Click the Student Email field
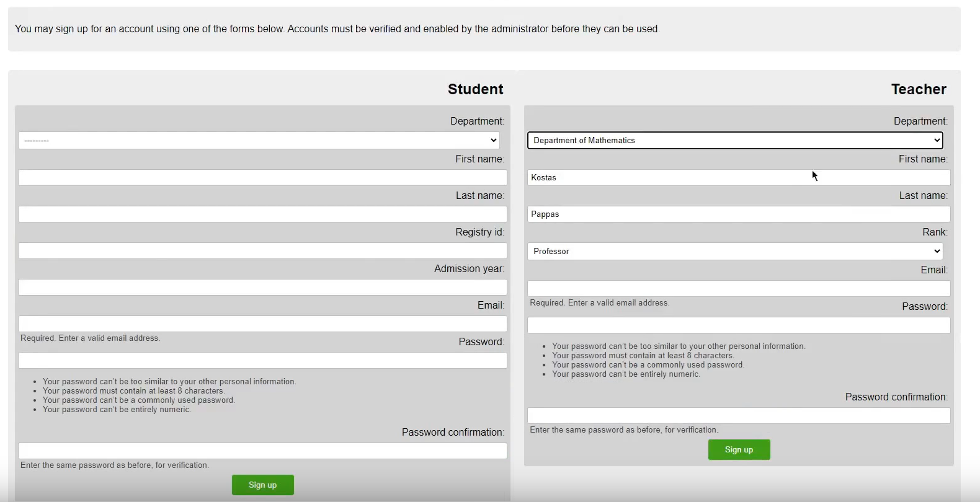This screenshot has width=980, height=502. pos(262,324)
